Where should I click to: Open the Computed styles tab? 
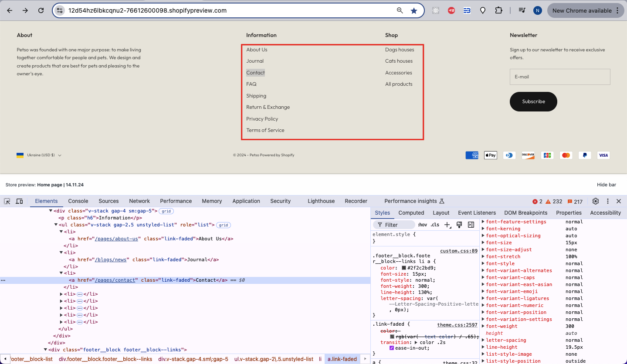[411, 213]
